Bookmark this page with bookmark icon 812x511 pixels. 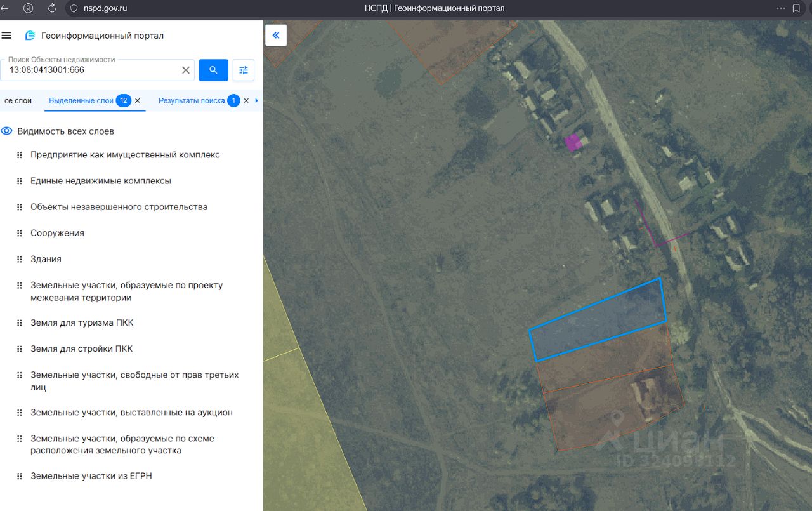click(x=797, y=8)
